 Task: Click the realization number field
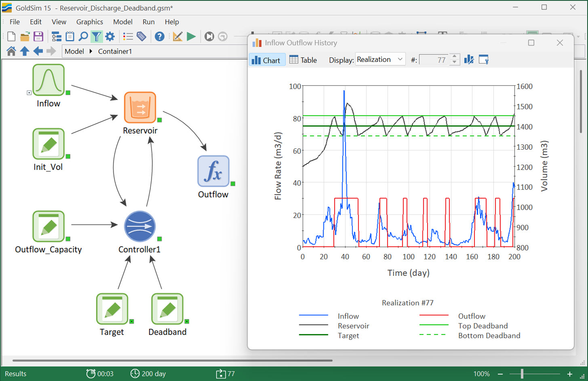coord(434,60)
